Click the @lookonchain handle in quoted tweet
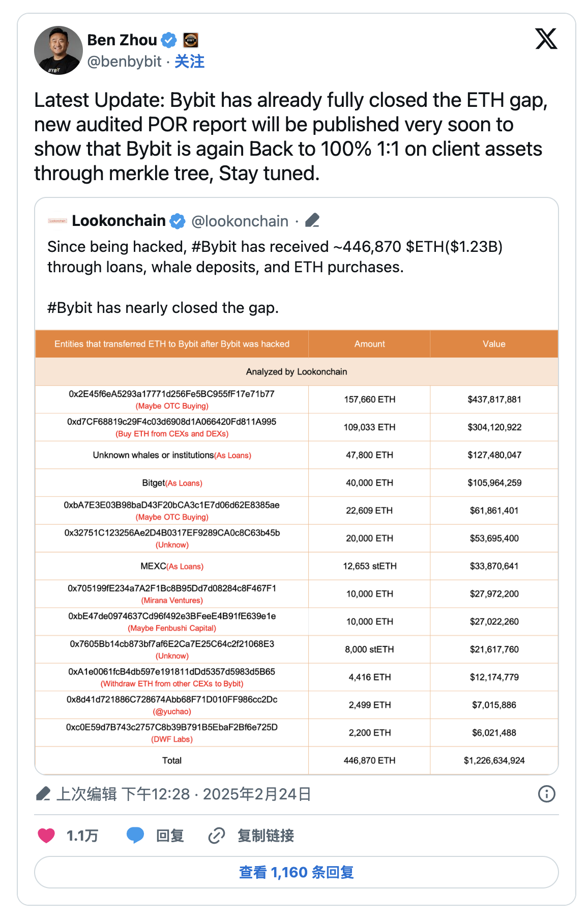 coord(240,221)
